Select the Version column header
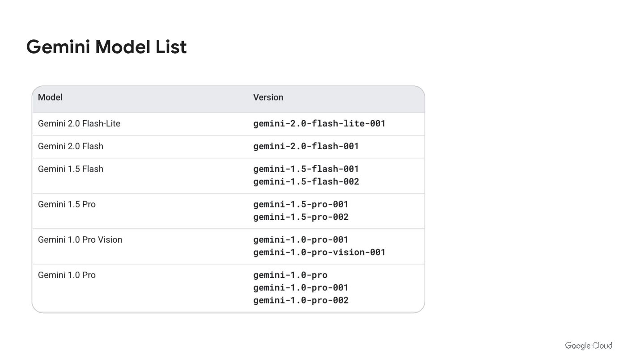 tap(268, 97)
